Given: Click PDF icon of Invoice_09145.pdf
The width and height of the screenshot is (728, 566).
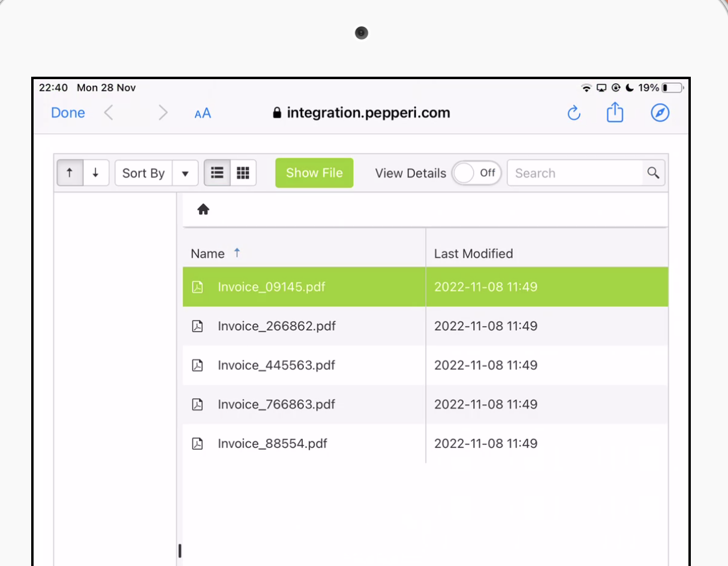Looking at the screenshot, I should pyautogui.click(x=197, y=287).
